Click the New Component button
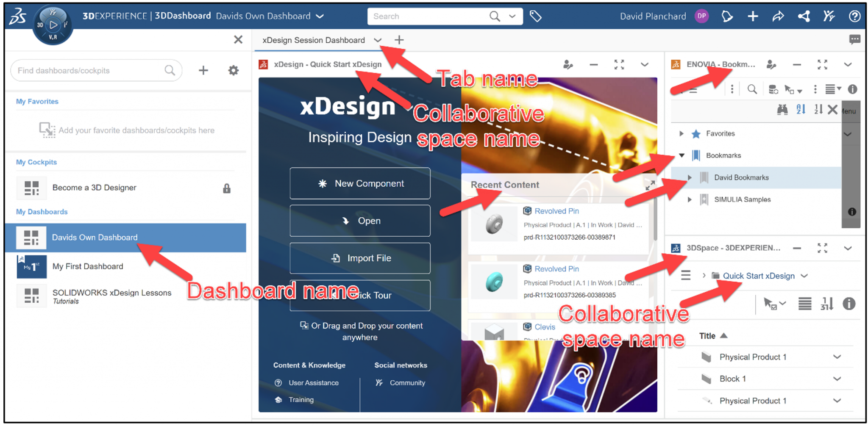 [360, 183]
